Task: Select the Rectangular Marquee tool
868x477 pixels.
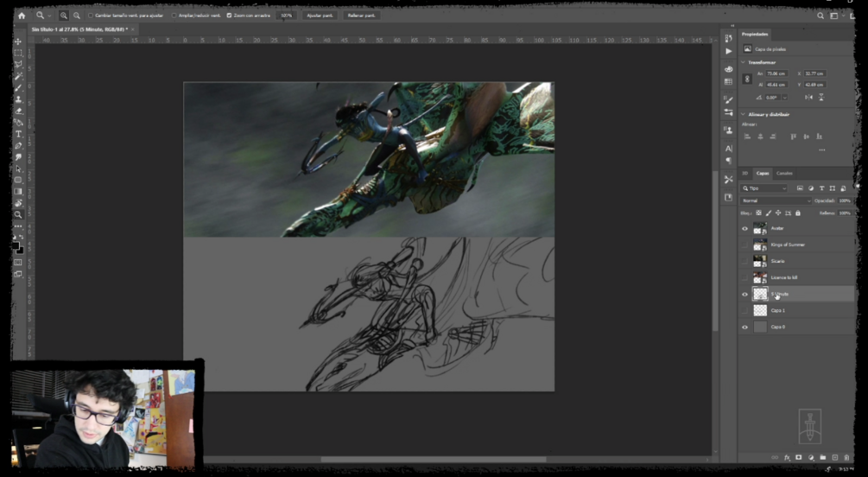Action: coord(18,54)
